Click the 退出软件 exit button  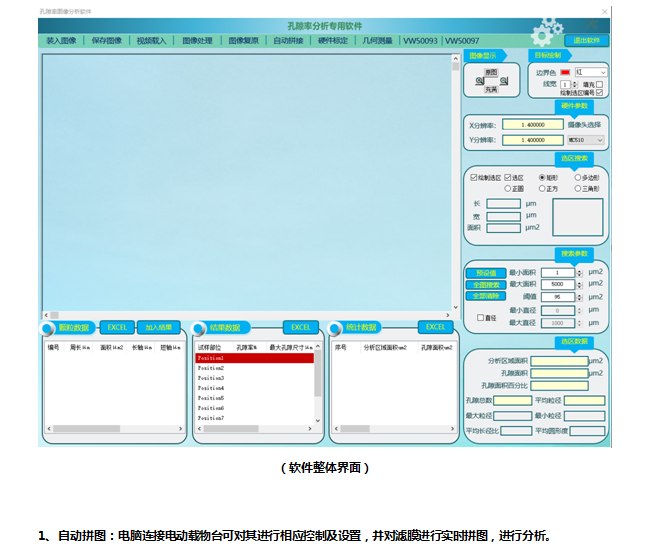(587, 41)
